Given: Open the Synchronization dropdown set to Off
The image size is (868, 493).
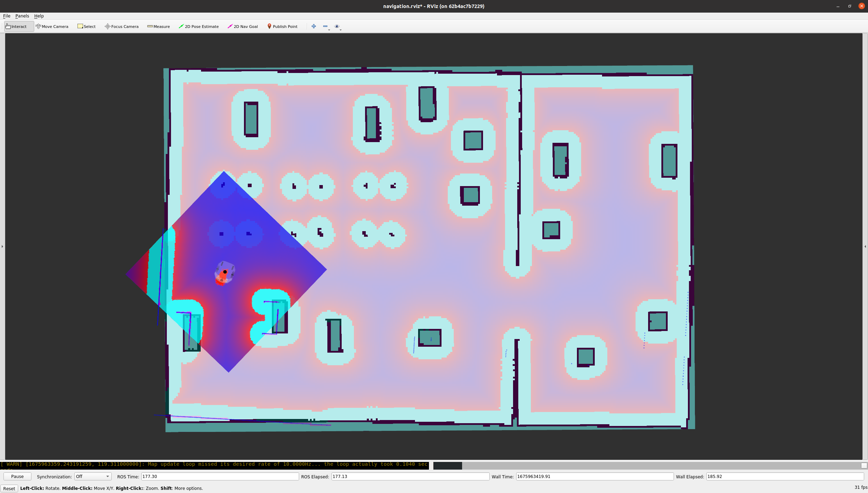Looking at the screenshot, I should (93, 477).
